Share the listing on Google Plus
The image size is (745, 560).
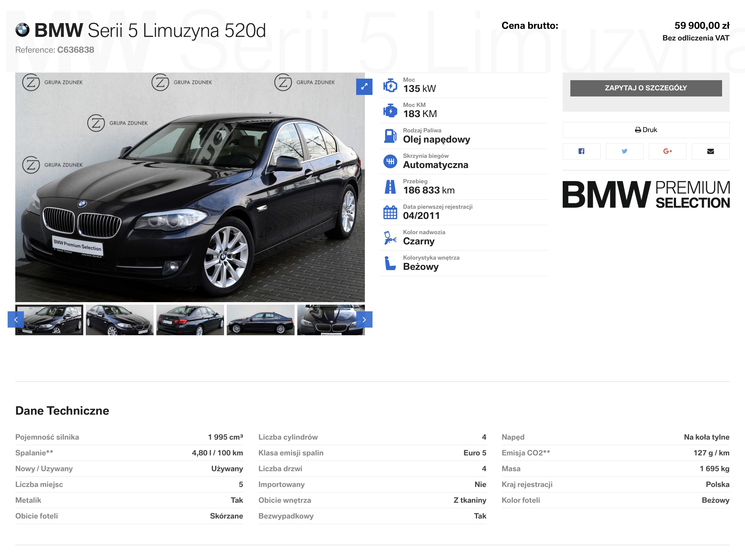tap(668, 151)
